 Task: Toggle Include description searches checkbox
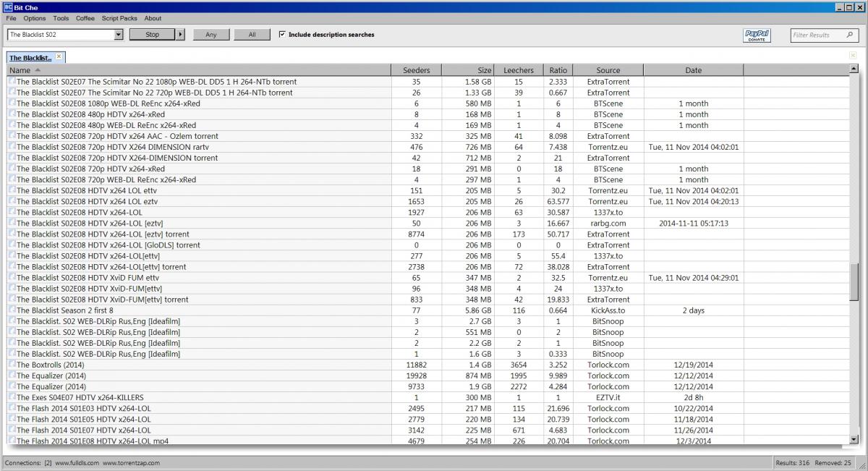[x=282, y=35]
